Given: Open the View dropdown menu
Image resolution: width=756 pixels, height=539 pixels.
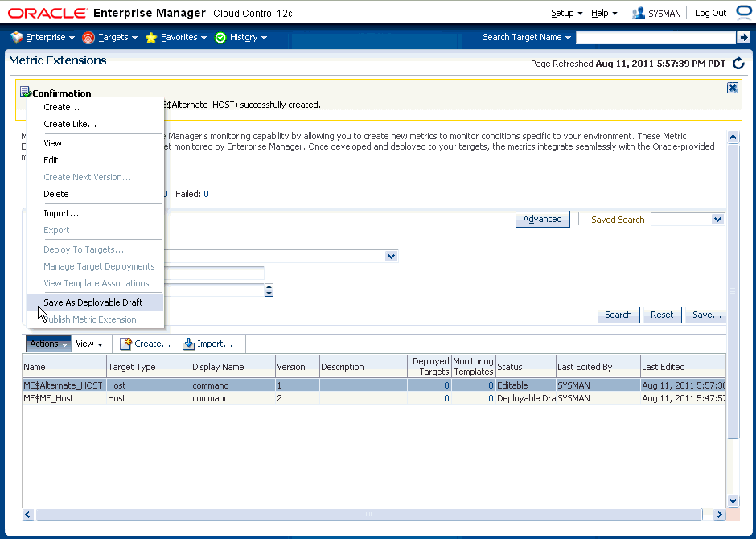Looking at the screenshot, I should pos(89,344).
